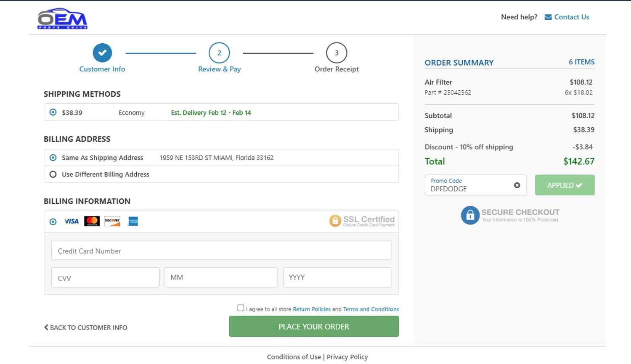The image size is (631, 364).
Task: Click the step 3 circle icon
Action: point(337,53)
